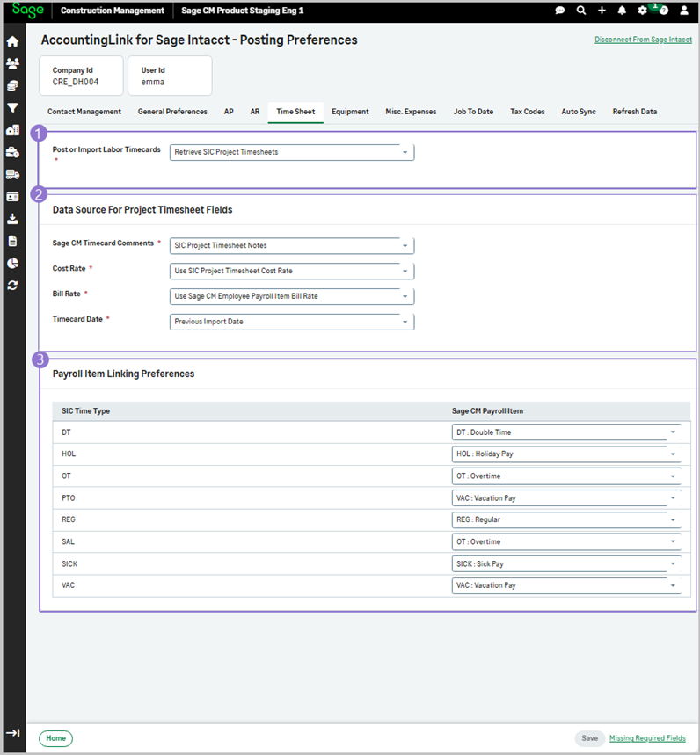This screenshot has height=755, width=700.
Task: Open the Payroll Item dropdown for SICK row
Action: [565, 563]
